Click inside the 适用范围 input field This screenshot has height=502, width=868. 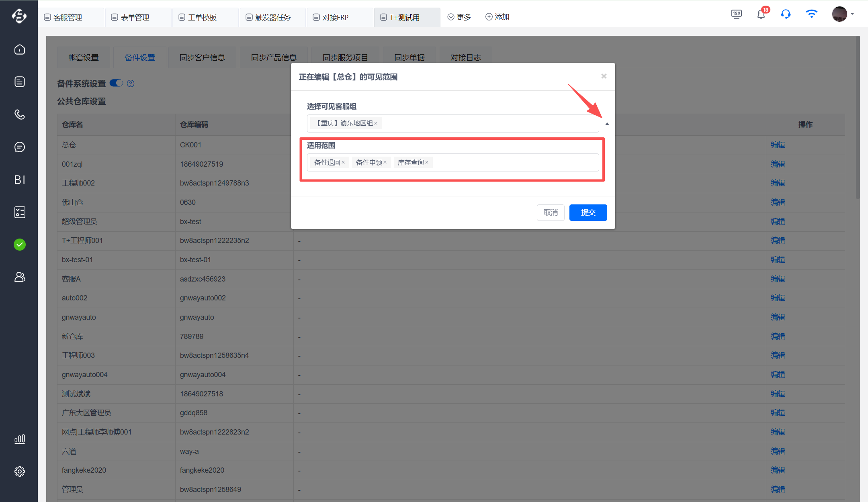514,163
